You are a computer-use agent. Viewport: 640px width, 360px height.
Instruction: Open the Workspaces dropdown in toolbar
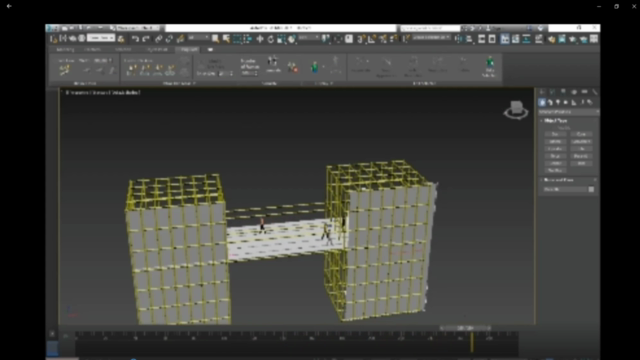[138, 28]
